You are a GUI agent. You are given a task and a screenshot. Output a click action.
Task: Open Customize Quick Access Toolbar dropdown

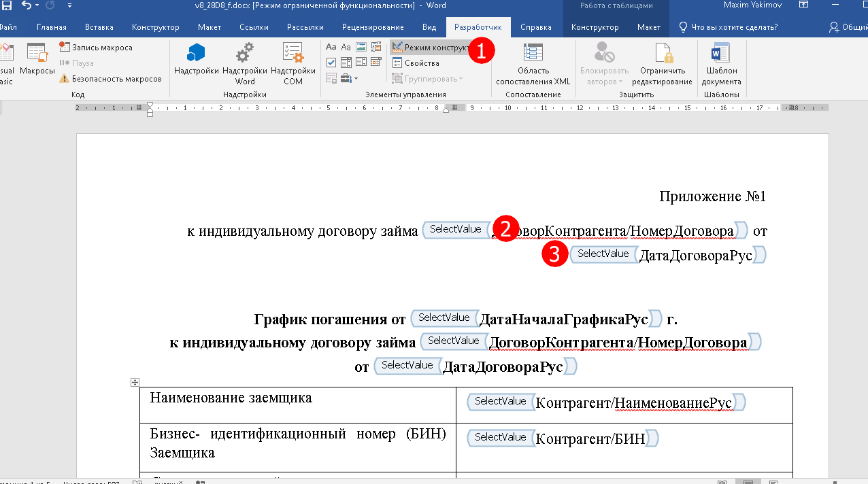click(x=70, y=5)
